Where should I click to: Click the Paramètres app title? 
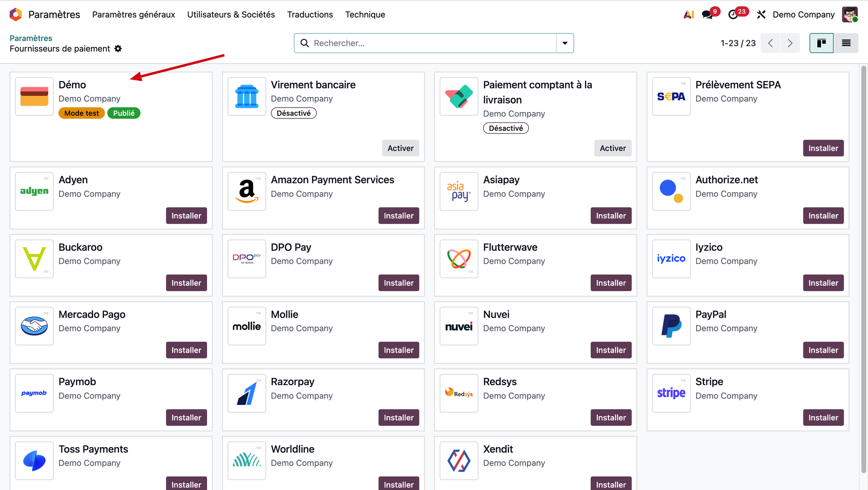(x=54, y=14)
